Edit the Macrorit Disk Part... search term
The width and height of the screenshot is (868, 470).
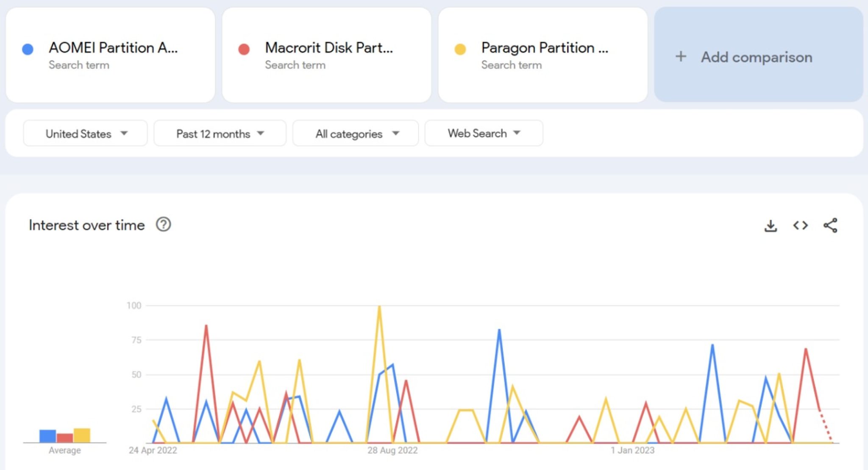coord(326,55)
